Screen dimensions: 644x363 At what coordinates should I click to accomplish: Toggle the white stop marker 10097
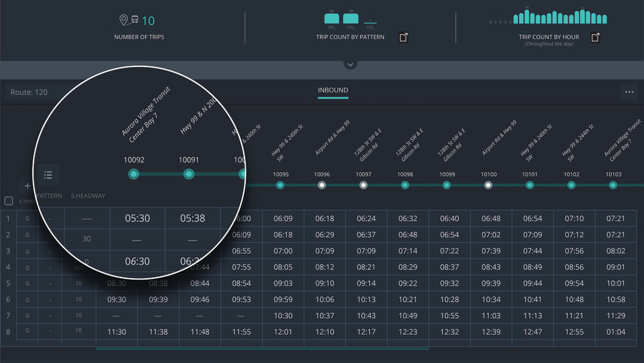pos(363,185)
